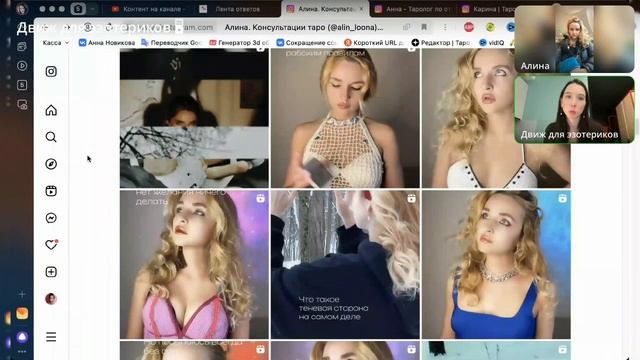This screenshot has height=360, width=640.
Task: Click the green extension icon in toolbar
Action: click(490, 27)
